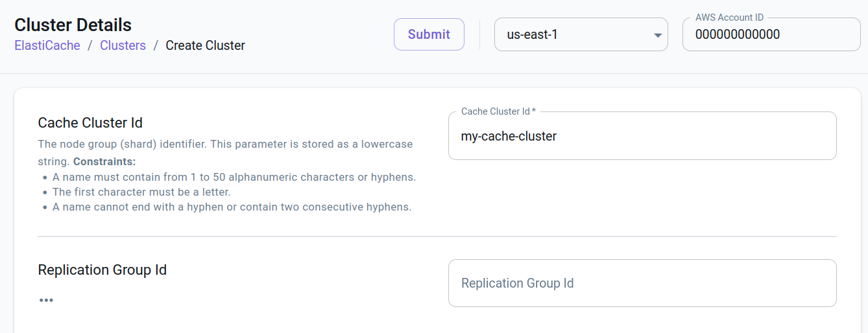The width and height of the screenshot is (868, 333).
Task: Click the floating AWS Account ID label
Action: click(730, 17)
